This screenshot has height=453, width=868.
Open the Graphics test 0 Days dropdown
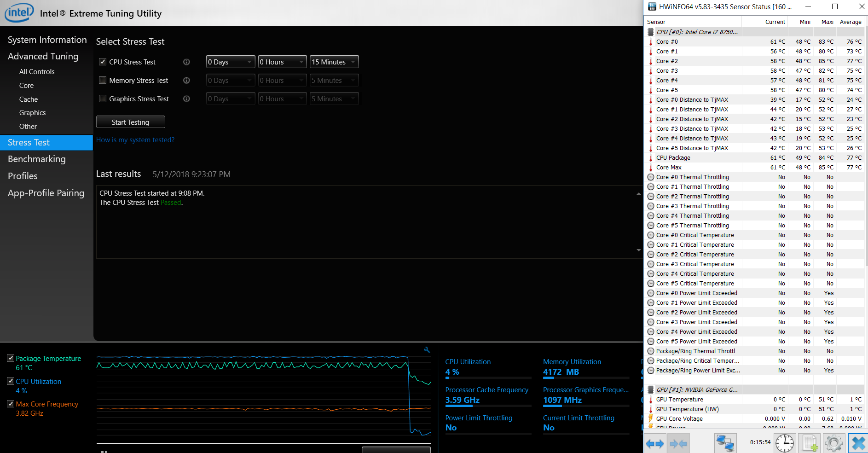231,99
